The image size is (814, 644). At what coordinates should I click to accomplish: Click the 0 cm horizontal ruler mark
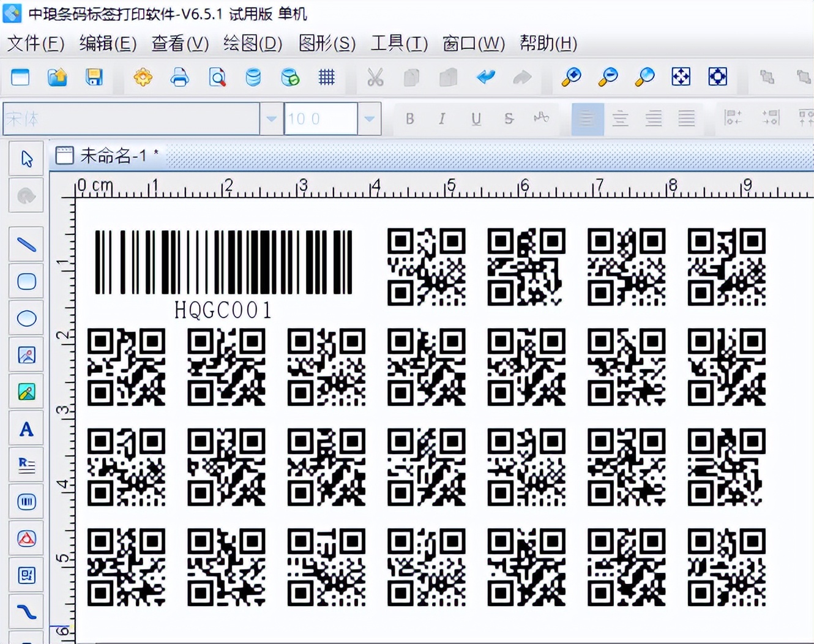95,185
